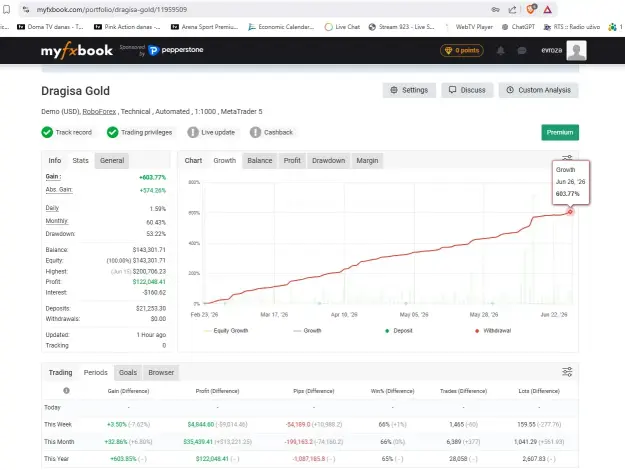Click the myfxbook logo
Image resolution: width=625 pixels, height=470 pixels.
(77, 51)
